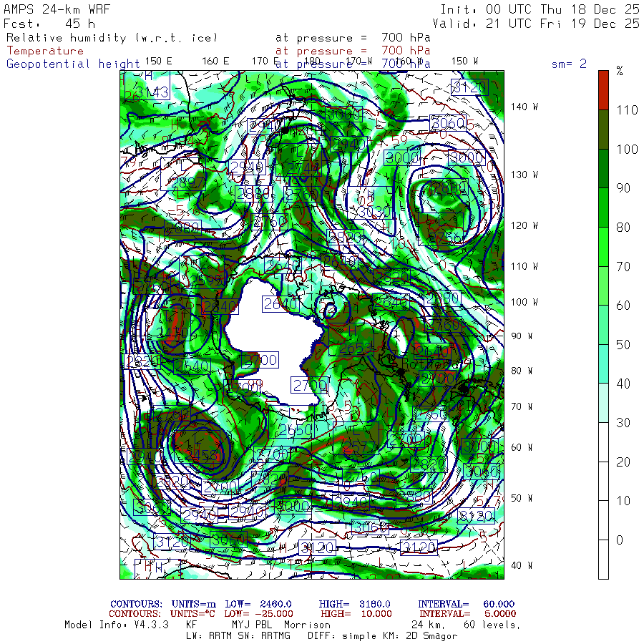The height and width of the screenshot is (644, 644).
Task: Click the '40 W' longitude label
Action: [522, 565]
